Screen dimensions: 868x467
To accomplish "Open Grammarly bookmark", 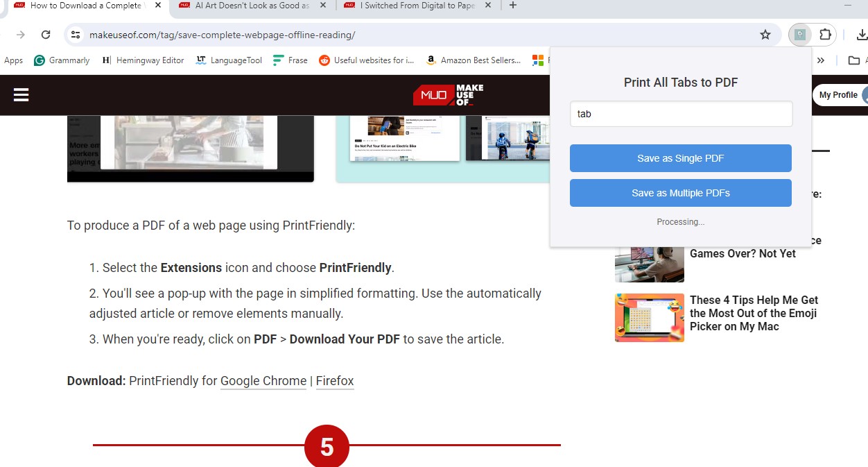I will point(62,60).
